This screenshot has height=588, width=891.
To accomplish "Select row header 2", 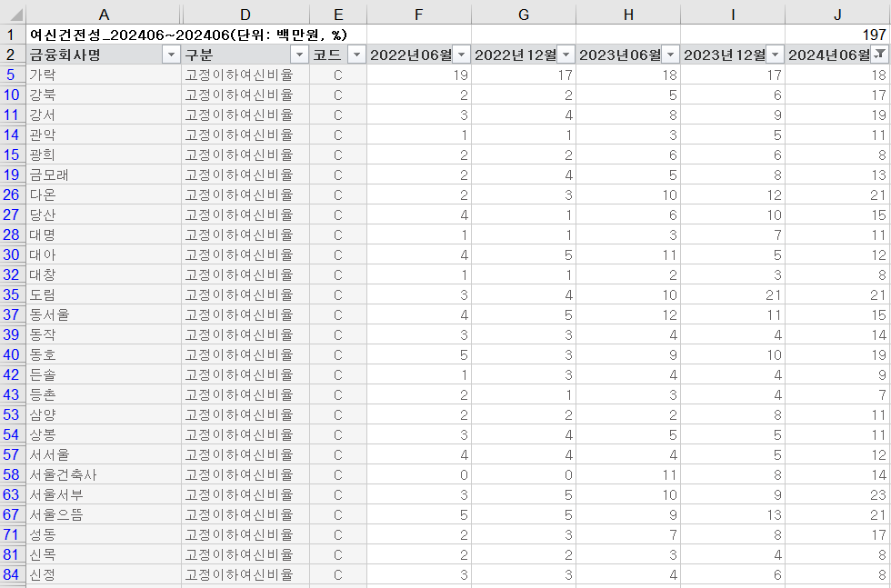I will pyautogui.click(x=13, y=55).
